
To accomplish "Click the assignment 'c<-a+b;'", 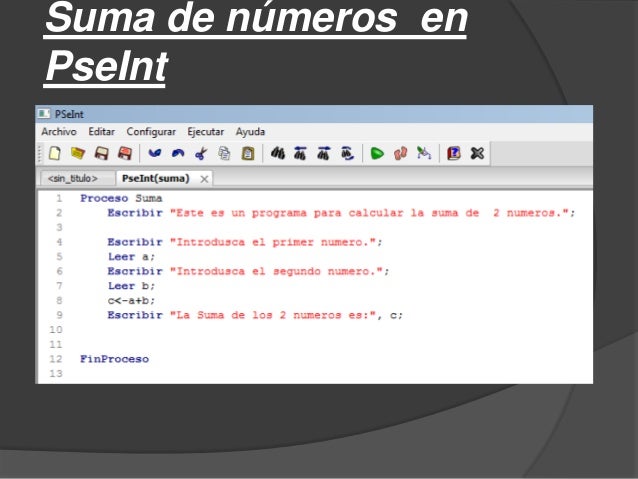I will click(131, 301).
